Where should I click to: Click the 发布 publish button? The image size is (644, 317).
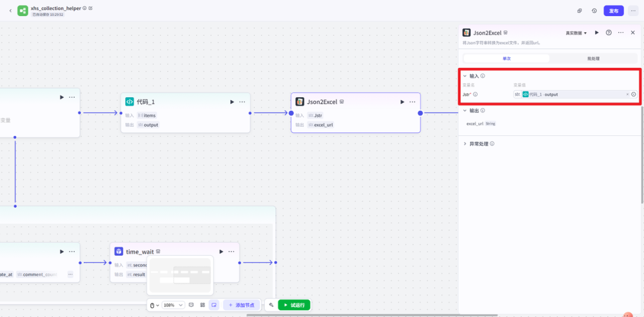pyautogui.click(x=614, y=11)
